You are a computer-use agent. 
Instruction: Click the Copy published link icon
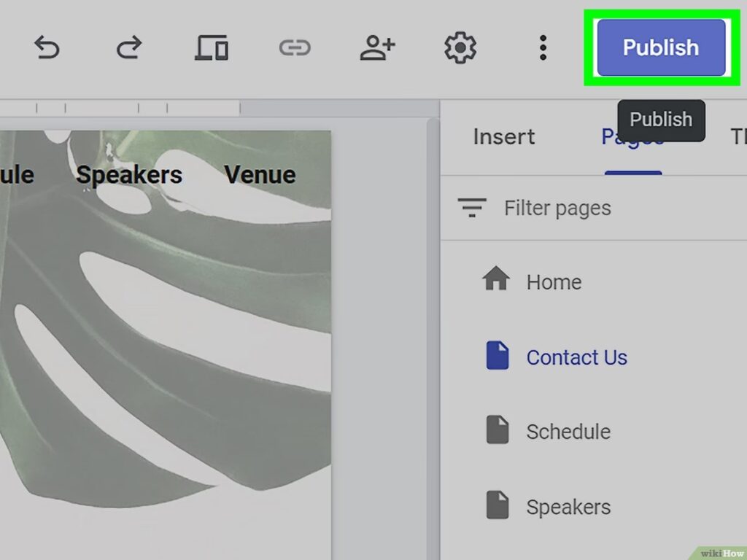click(295, 48)
